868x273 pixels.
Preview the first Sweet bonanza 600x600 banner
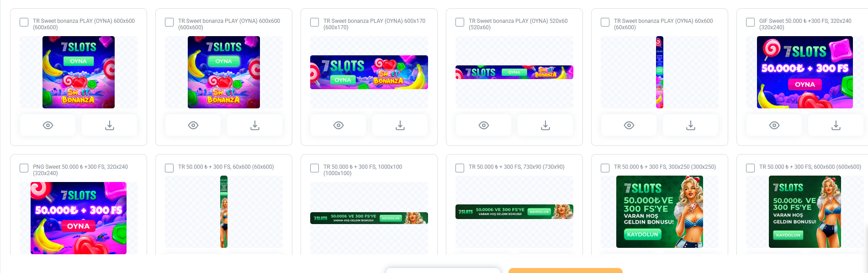(x=48, y=125)
